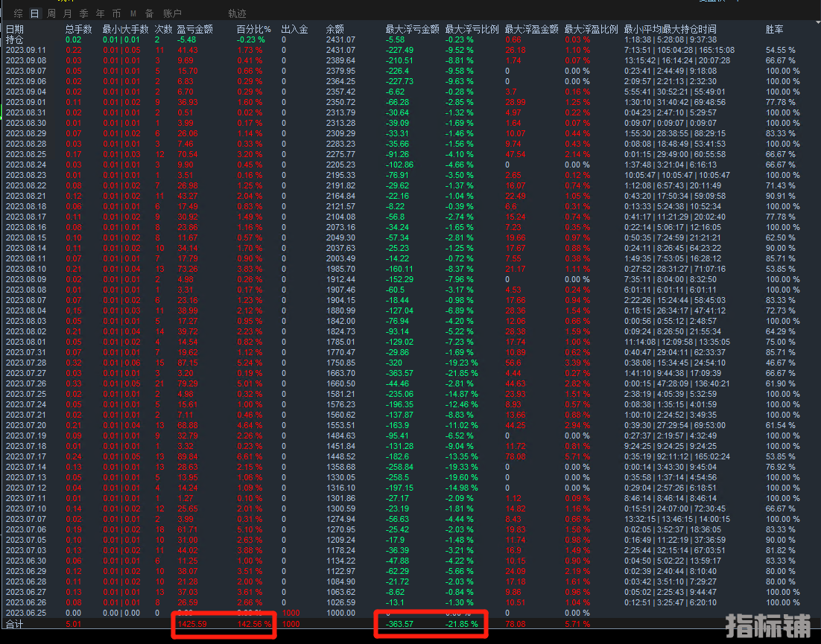Click the 指标铺 watermark logo
The image size is (821, 644).
[x=767, y=625]
